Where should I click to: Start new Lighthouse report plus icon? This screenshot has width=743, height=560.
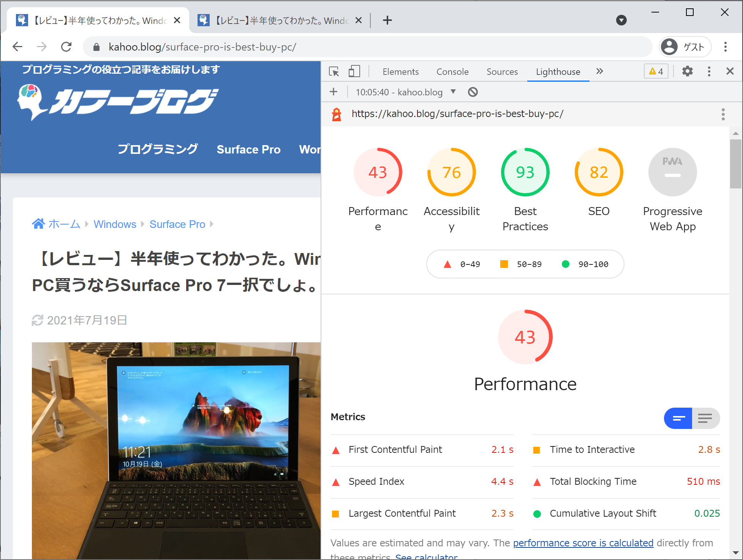pos(334,92)
